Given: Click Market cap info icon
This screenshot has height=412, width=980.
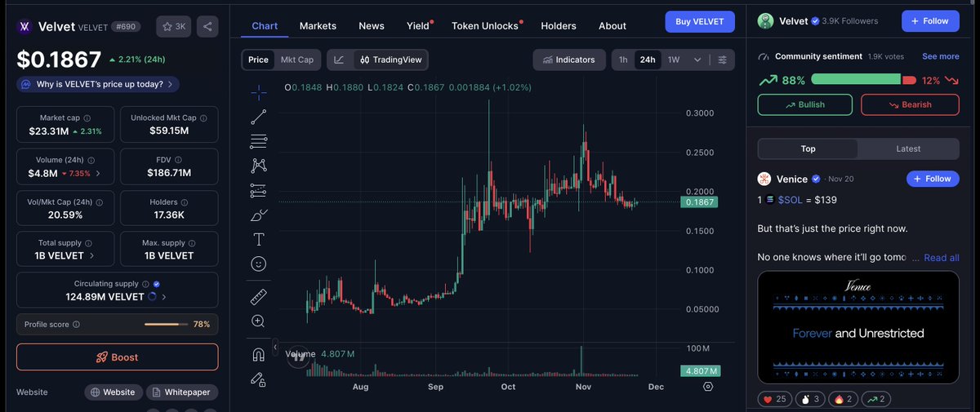Looking at the screenshot, I should coord(87,118).
